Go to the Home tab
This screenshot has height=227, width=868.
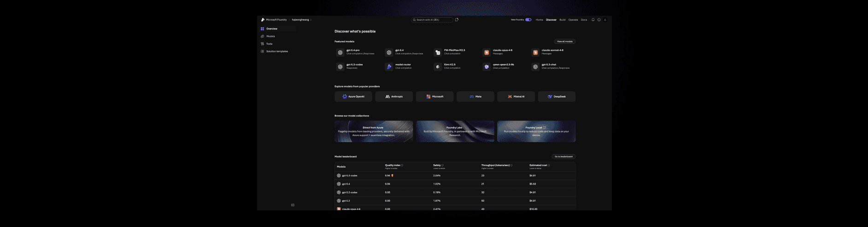tap(539, 20)
